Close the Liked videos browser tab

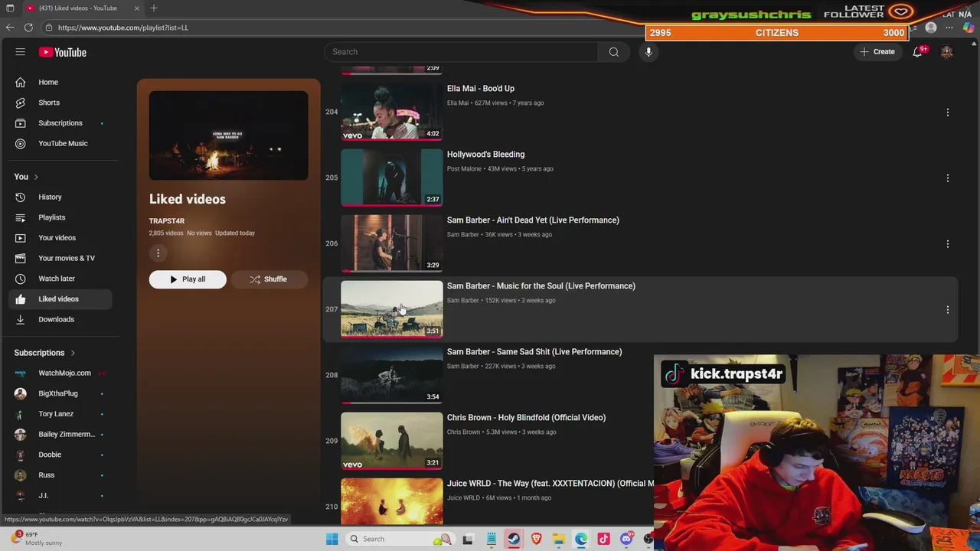(x=136, y=8)
